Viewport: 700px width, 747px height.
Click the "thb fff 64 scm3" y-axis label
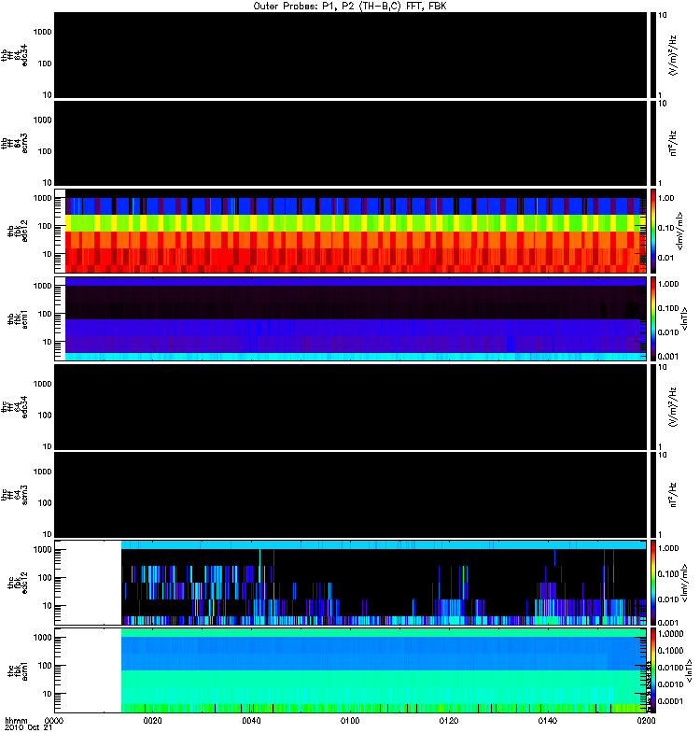coord(14,144)
